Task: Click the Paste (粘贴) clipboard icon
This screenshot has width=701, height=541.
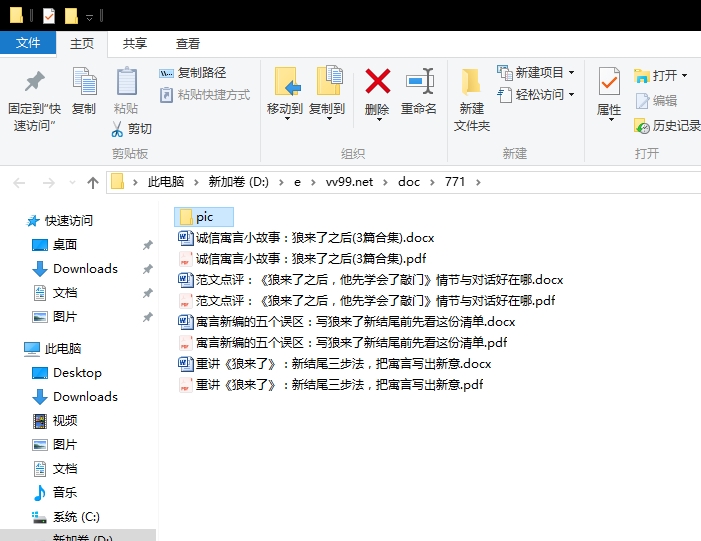Action: tap(126, 82)
